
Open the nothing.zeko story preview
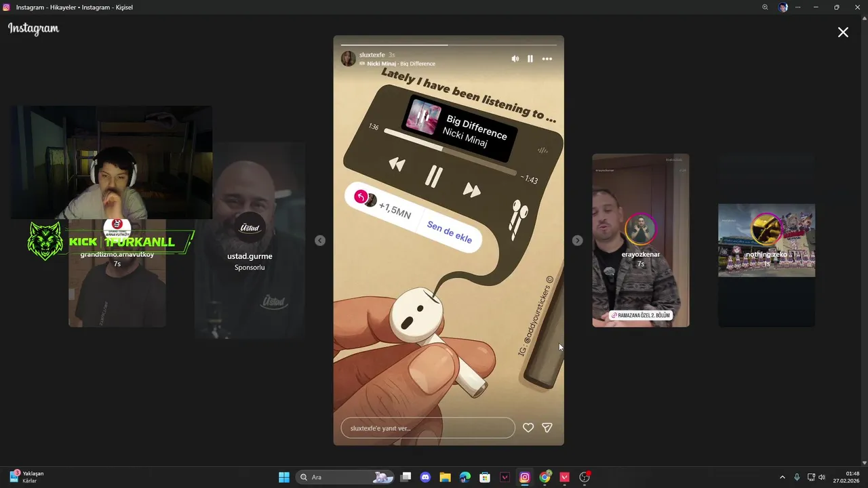pos(767,241)
